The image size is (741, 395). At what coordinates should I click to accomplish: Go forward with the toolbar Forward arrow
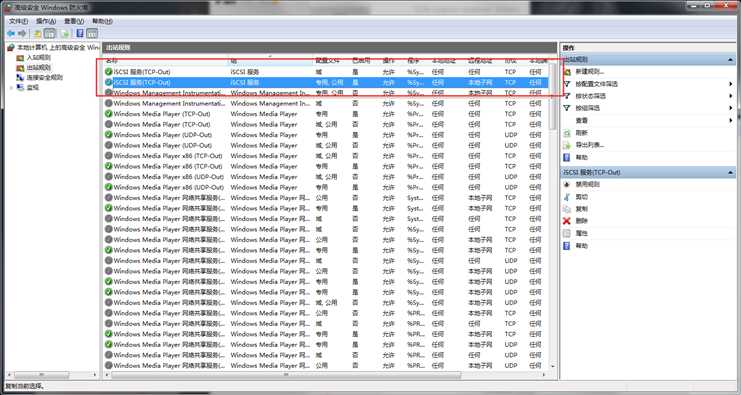[22, 34]
